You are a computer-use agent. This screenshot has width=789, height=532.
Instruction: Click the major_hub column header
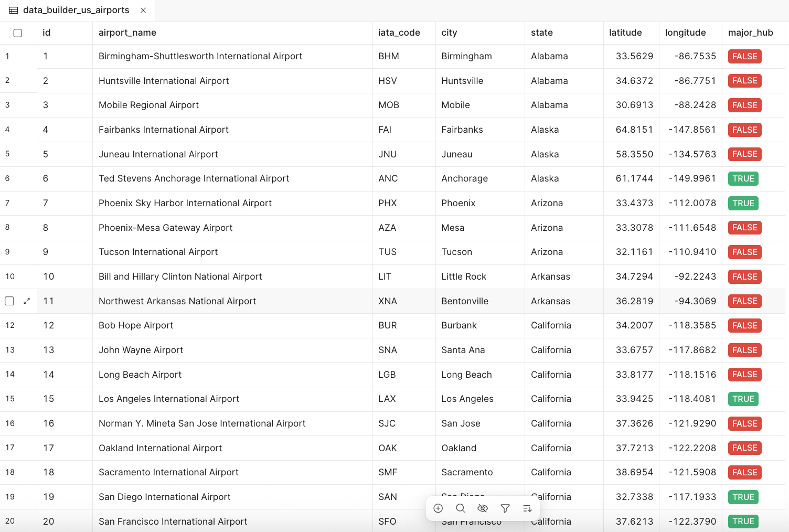[750, 33]
